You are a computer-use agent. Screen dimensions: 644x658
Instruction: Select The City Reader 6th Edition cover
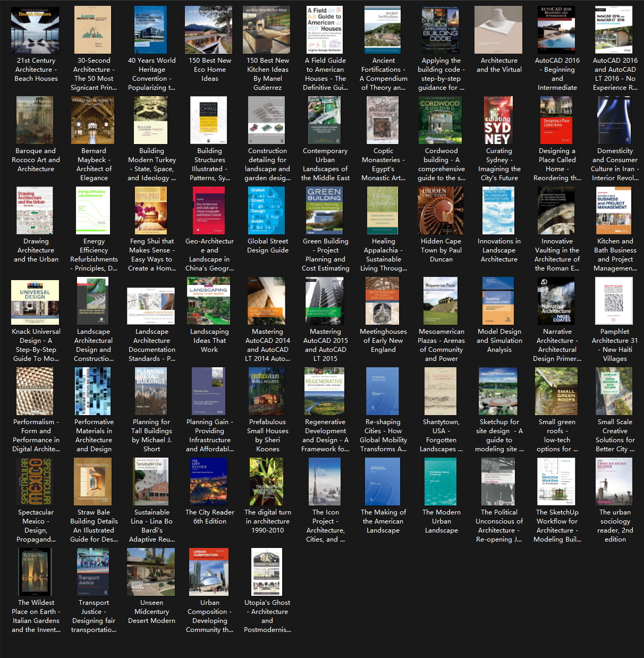pyautogui.click(x=209, y=482)
